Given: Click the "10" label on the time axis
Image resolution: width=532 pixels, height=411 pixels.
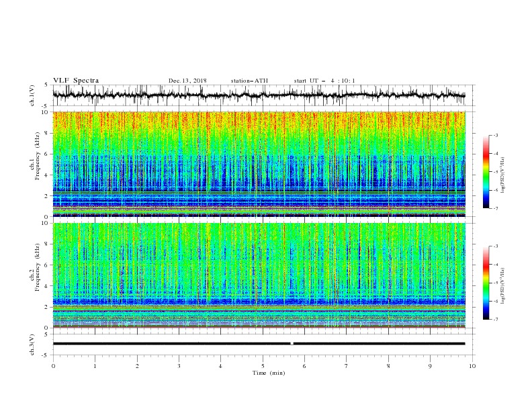Looking at the screenshot, I should click(x=472, y=366).
